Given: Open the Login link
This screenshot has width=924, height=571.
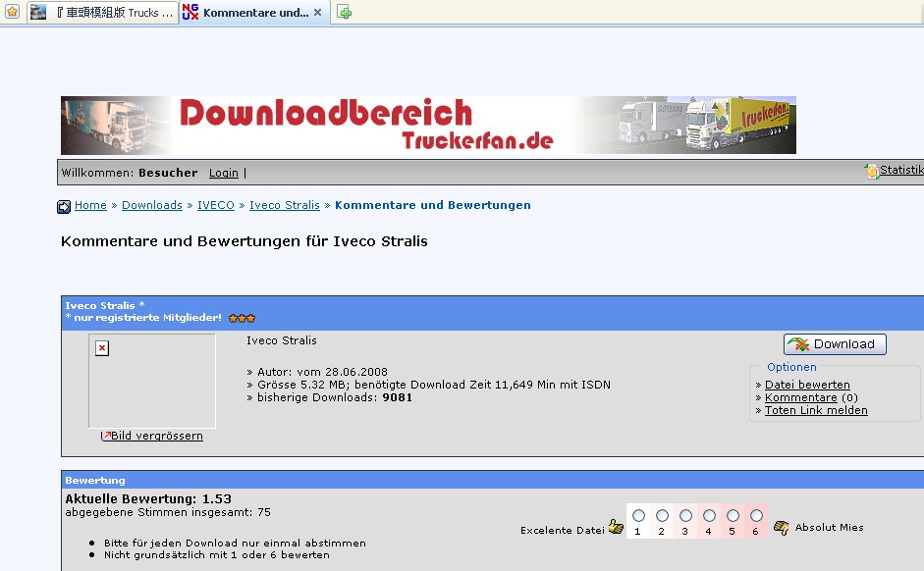Looking at the screenshot, I should (223, 173).
